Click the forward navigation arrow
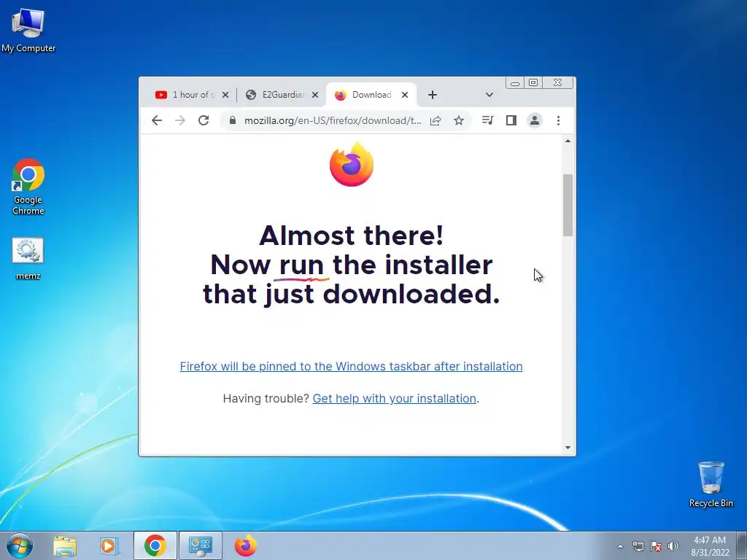Screen dimensions: 747x560 pos(180,120)
